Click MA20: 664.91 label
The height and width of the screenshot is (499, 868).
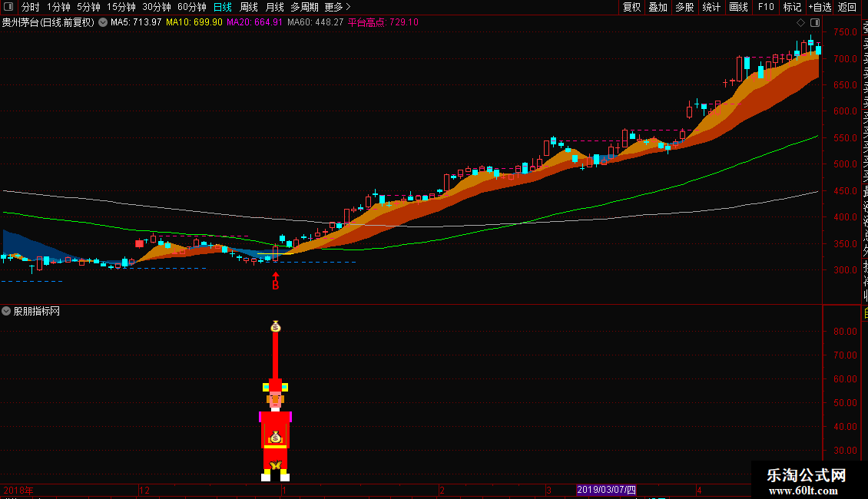pyautogui.click(x=255, y=22)
